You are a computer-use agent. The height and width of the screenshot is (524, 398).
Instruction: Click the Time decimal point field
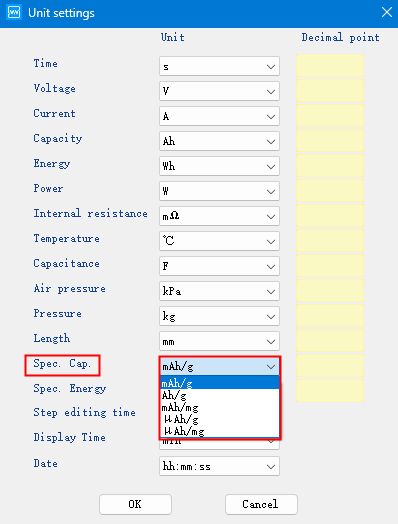tap(330, 66)
